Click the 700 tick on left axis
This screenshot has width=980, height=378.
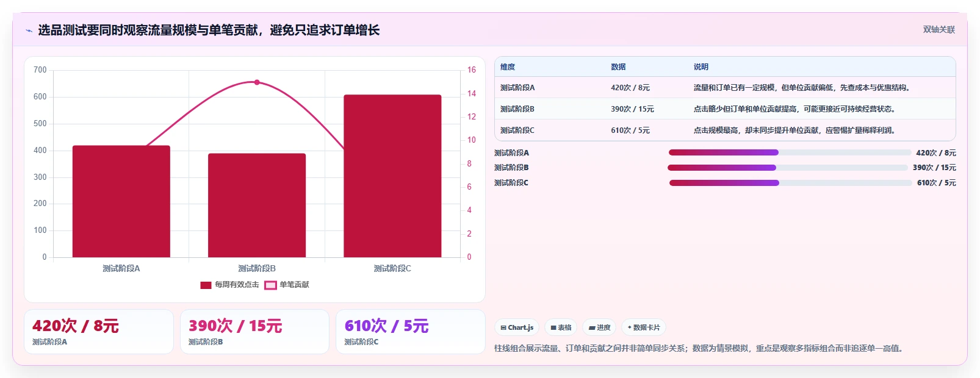coord(40,70)
